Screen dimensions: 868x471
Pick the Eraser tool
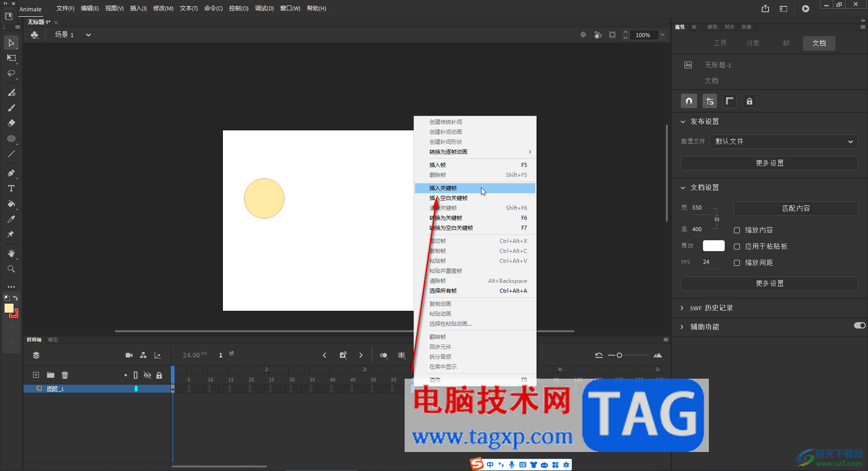[11, 123]
